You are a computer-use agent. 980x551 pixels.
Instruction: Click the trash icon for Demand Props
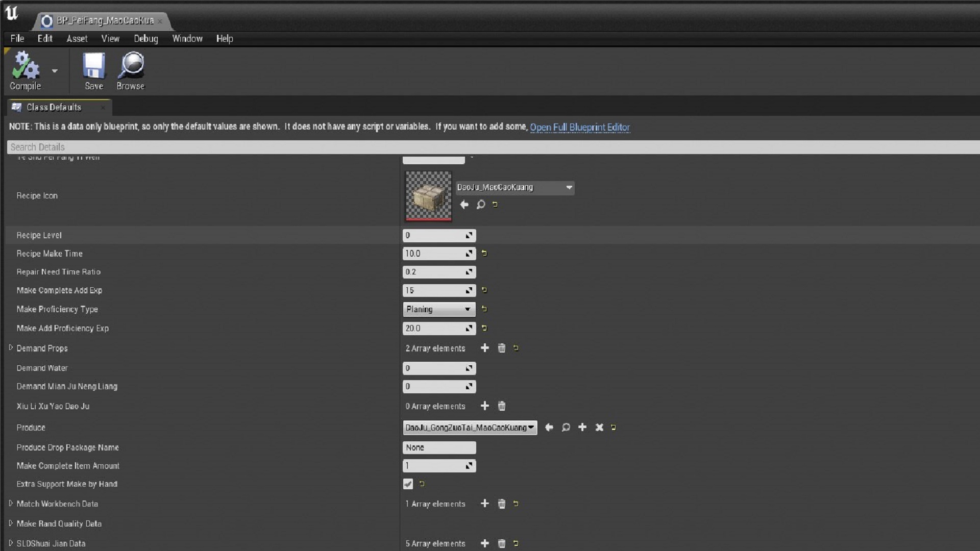[501, 348]
